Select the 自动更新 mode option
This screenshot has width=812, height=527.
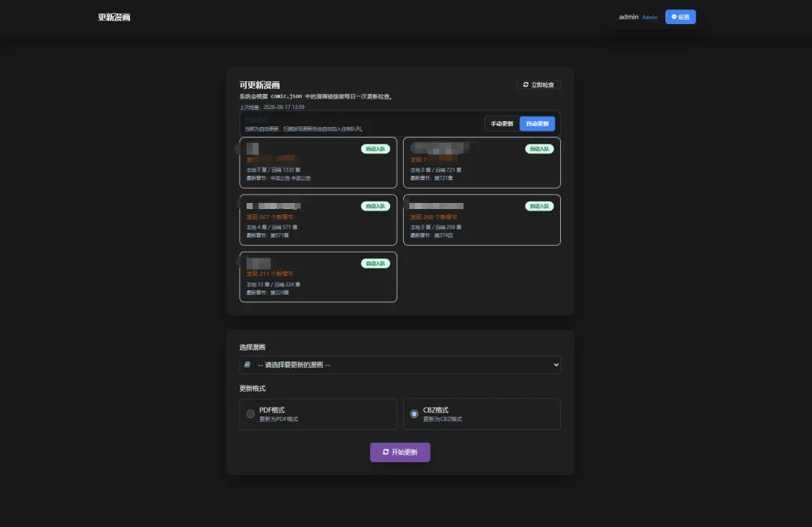click(537, 124)
